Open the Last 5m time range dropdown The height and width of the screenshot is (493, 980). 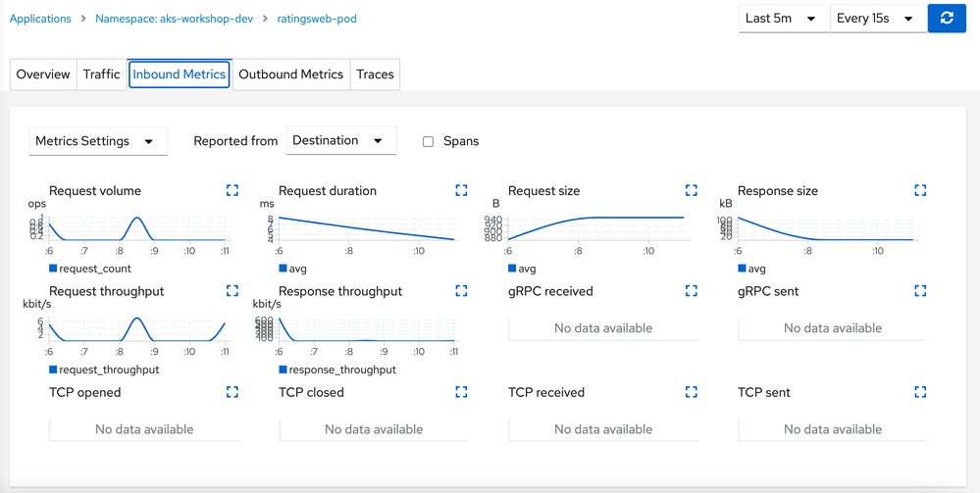[783, 19]
